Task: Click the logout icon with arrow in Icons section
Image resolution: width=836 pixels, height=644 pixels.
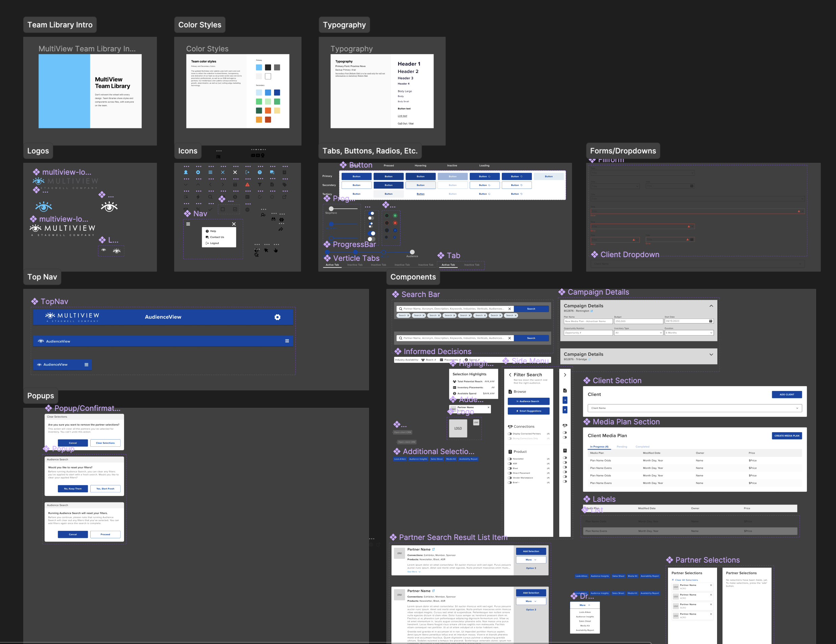Action: click(248, 172)
